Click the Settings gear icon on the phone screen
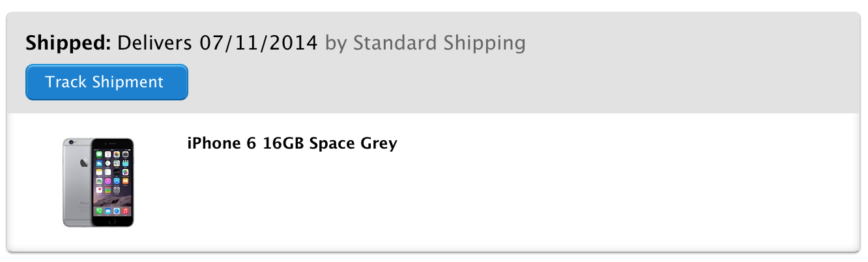This screenshot has width=868, height=262. [117, 190]
